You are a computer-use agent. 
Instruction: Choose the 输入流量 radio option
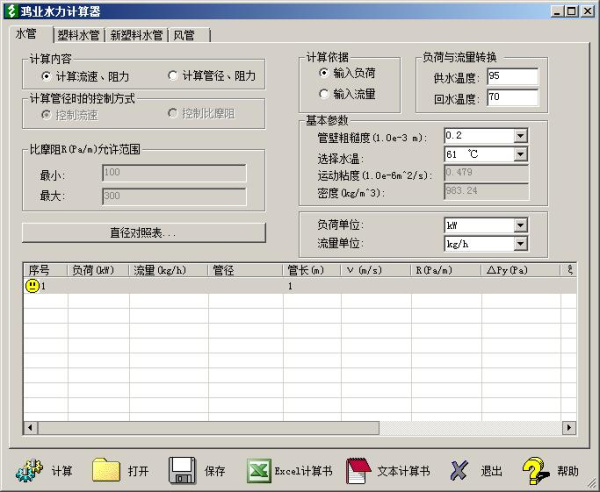[x=323, y=94]
